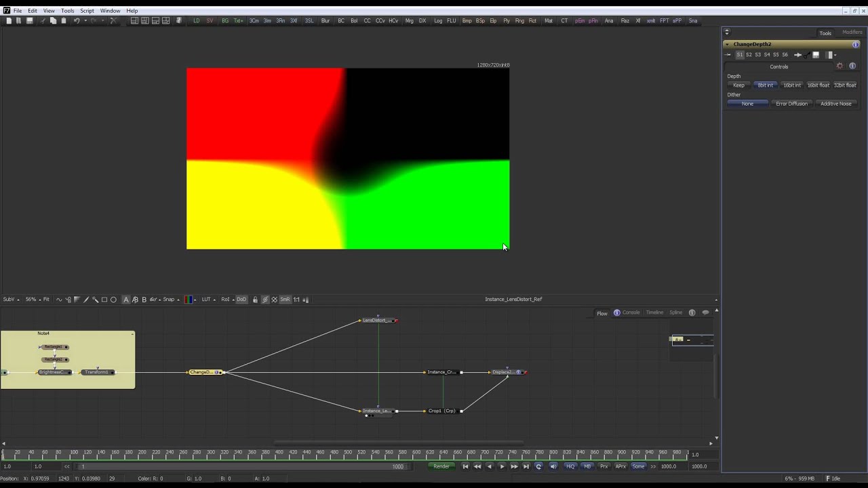
Task: Toggle the loop playback button
Action: 539,466
